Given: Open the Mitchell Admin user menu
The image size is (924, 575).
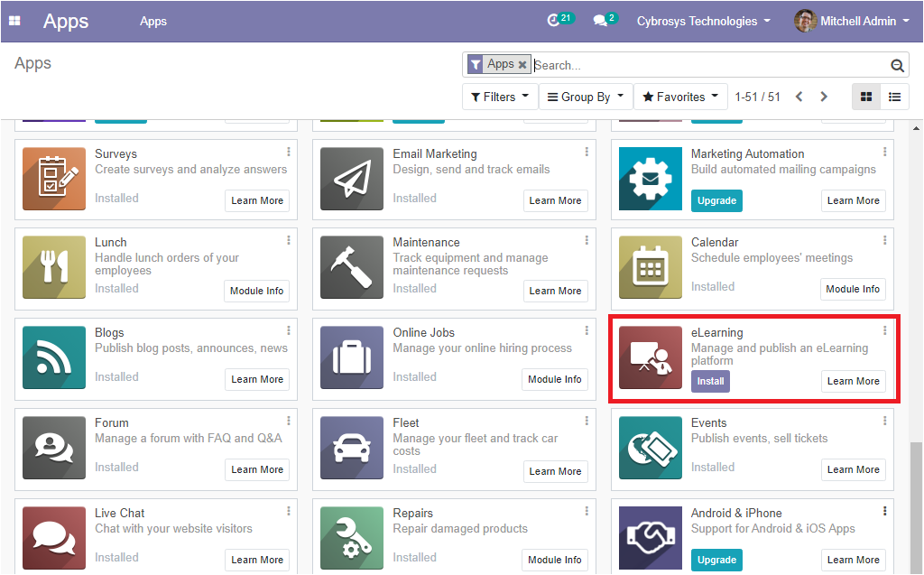Looking at the screenshot, I should point(852,22).
